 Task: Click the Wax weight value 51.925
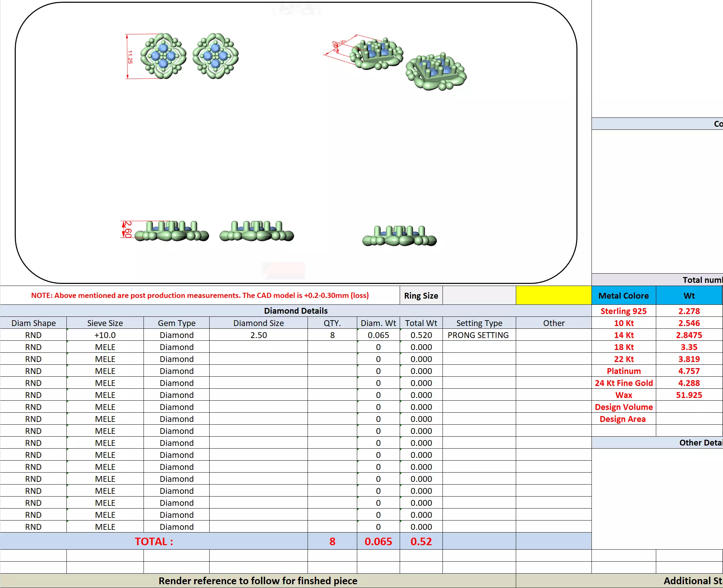[689, 395]
